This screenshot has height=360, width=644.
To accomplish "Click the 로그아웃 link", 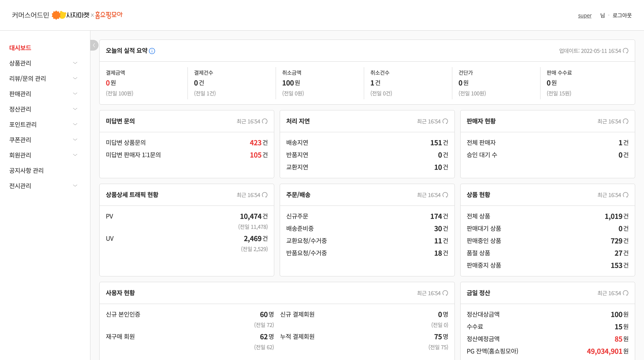I will [622, 15].
